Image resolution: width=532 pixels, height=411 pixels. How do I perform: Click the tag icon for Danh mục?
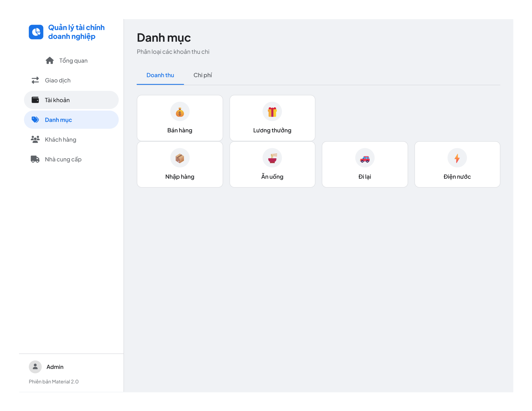coord(35,120)
